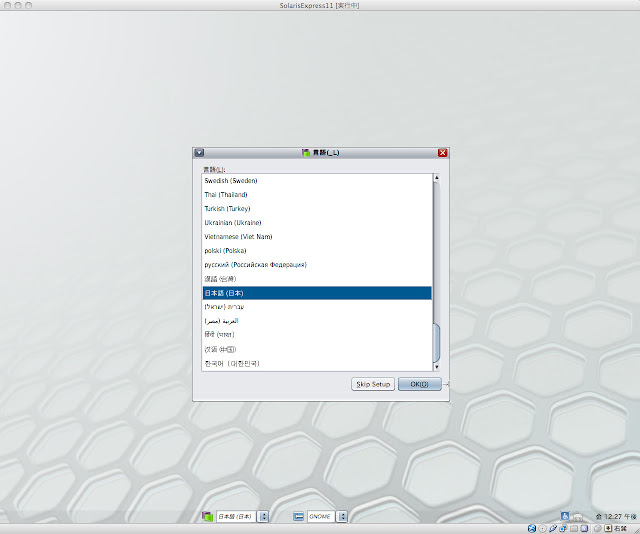The image size is (640, 534).
Task: Click the session type icon before GNOME
Action: tap(298, 516)
